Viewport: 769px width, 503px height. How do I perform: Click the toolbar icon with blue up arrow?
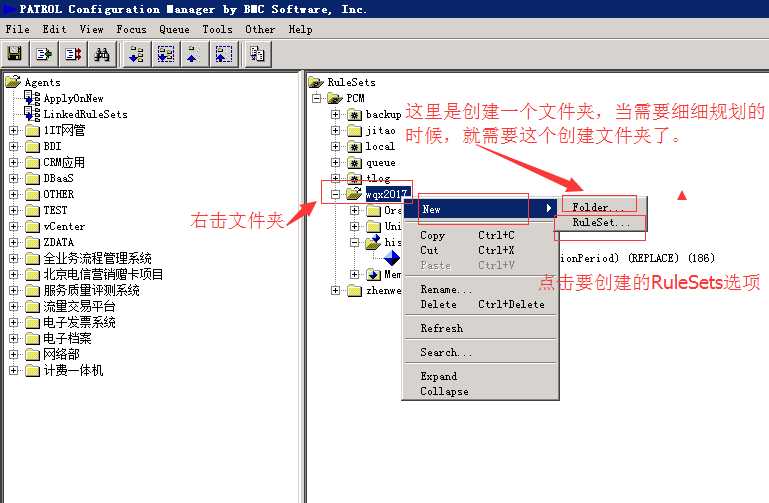point(193,54)
